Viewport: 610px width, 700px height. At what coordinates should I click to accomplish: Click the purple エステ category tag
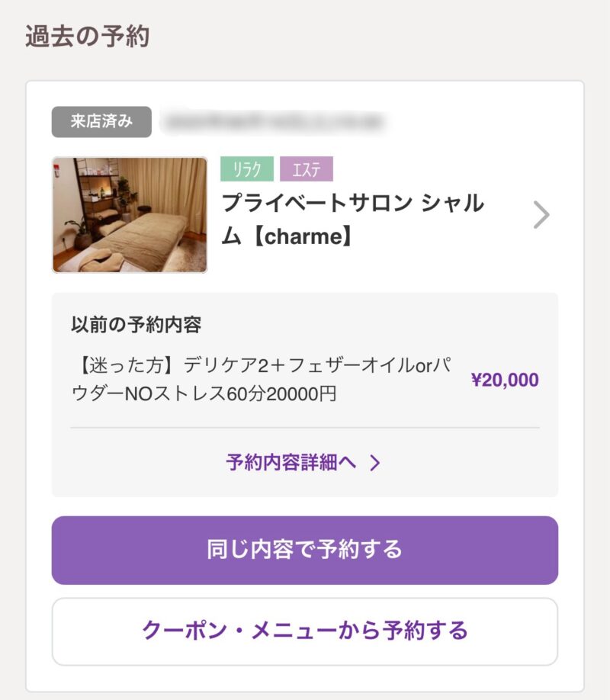(x=306, y=169)
